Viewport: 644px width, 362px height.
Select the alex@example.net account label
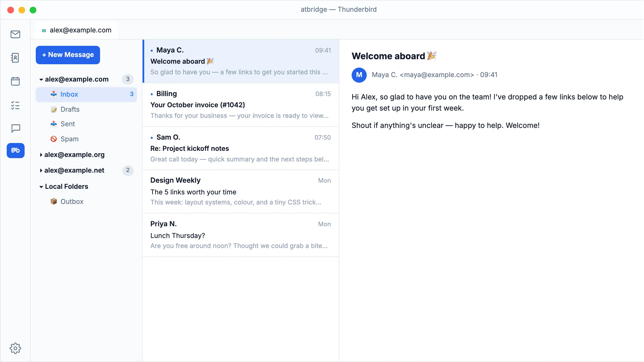[x=74, y=170]
